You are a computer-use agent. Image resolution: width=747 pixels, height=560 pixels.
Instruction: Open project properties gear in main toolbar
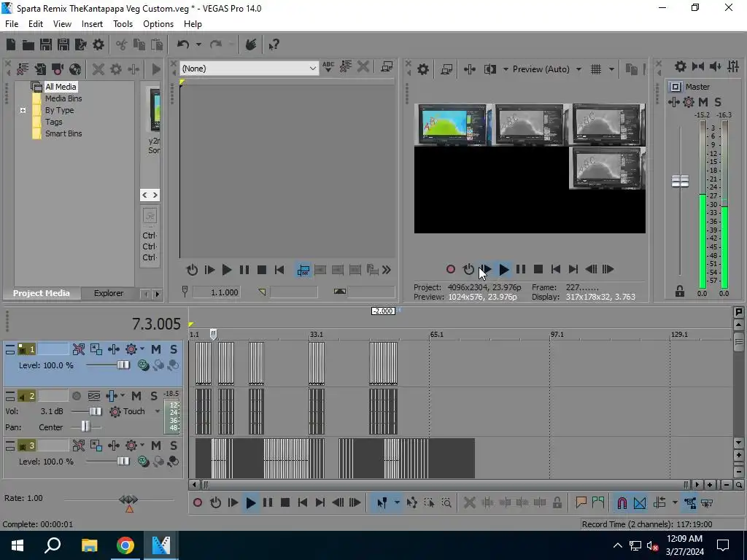(98, 44)
